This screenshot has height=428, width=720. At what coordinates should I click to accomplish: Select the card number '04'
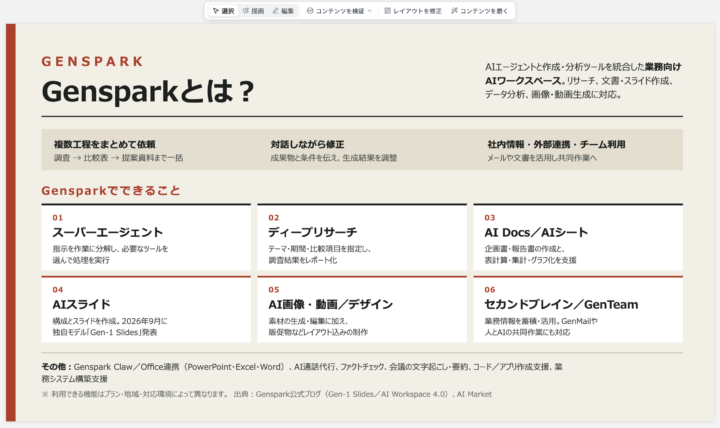click(57, 290)
